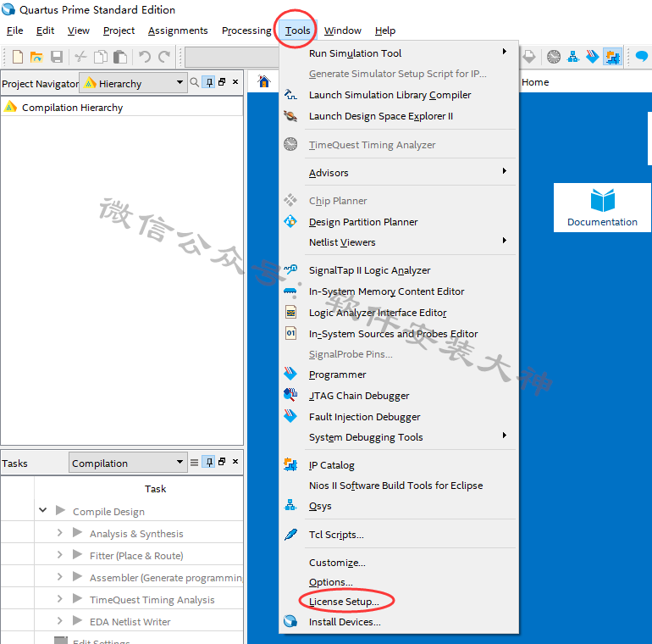Choose Qsys from Tools menu
This screenshot has height=644, width=652.
coord(399,506)
